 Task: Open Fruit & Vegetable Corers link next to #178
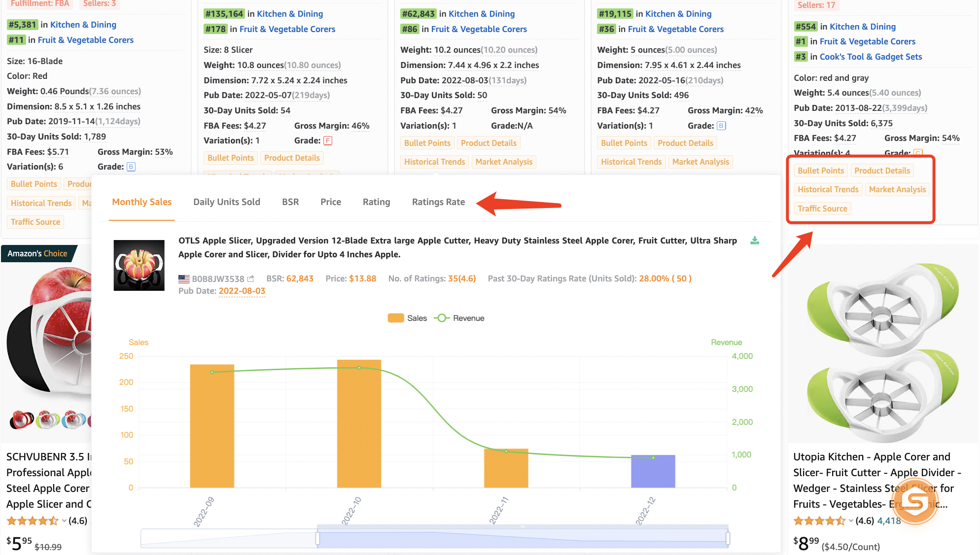[287, 29]
